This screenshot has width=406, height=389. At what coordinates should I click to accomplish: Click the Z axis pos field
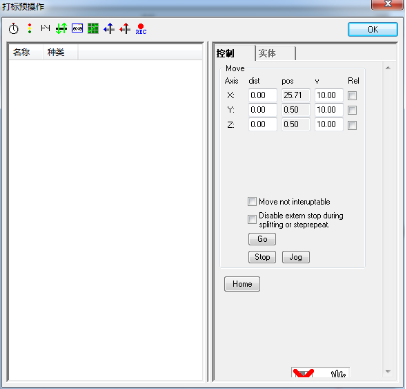click(296, 124)
